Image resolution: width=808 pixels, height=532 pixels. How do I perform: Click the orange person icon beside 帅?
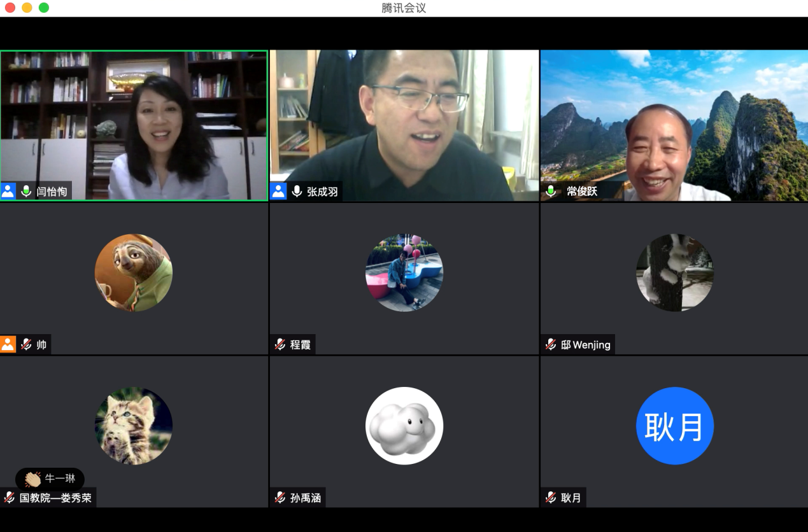coord(8,344)
